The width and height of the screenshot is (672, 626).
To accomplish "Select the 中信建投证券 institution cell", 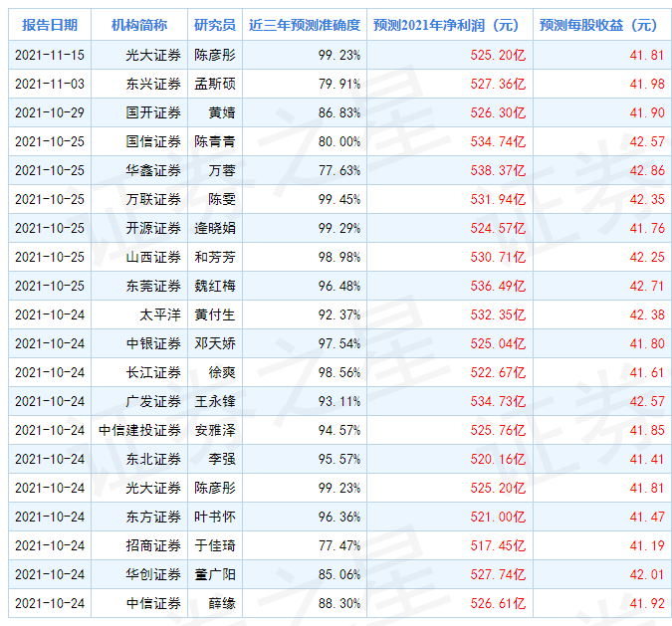I will click(139, 430).
